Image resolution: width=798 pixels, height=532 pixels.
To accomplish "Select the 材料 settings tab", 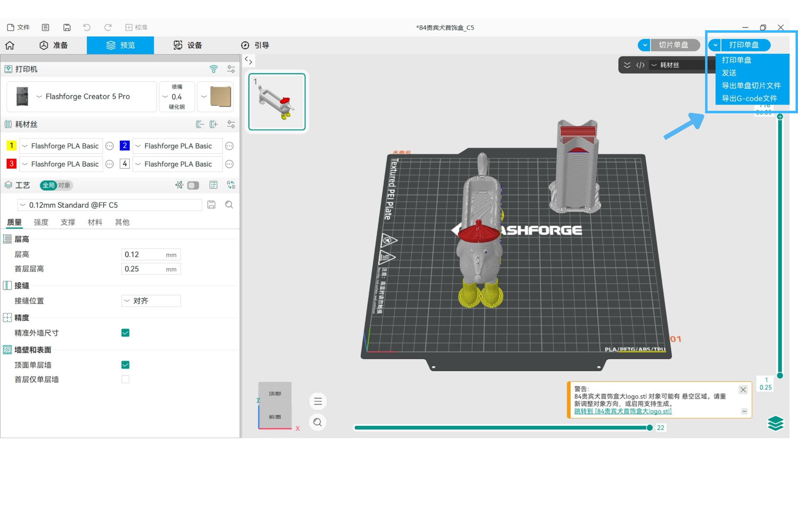I will (x=95, y=222).
